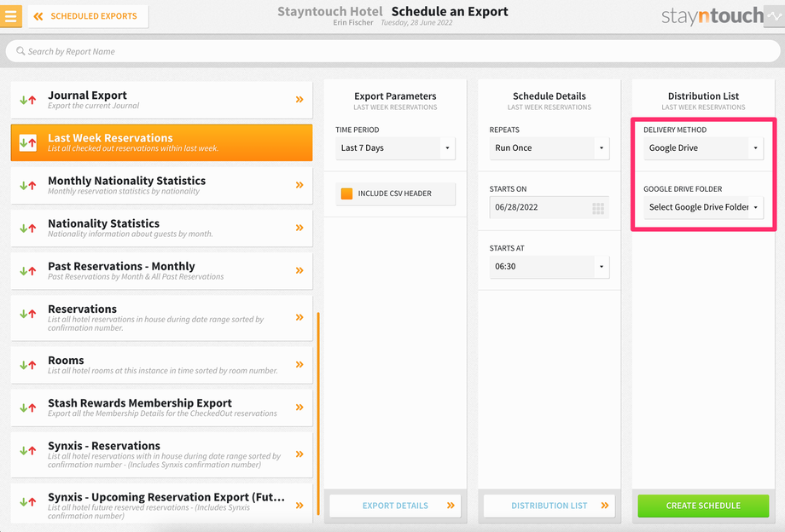Select Nationality Statistics report

coord(162,228)
